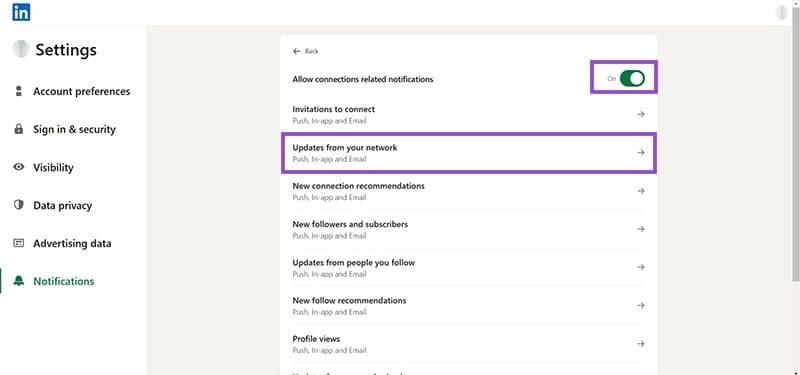Image resolution: width=800 pixels, height=375 pixels.
Task: Open arrow for New connection recommendations
Action: (641, 191)
